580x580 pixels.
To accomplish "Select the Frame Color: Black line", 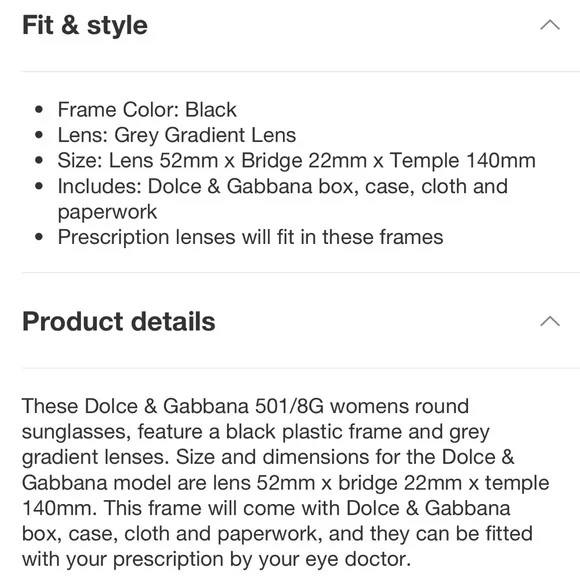I will click(x=147, y=109).
